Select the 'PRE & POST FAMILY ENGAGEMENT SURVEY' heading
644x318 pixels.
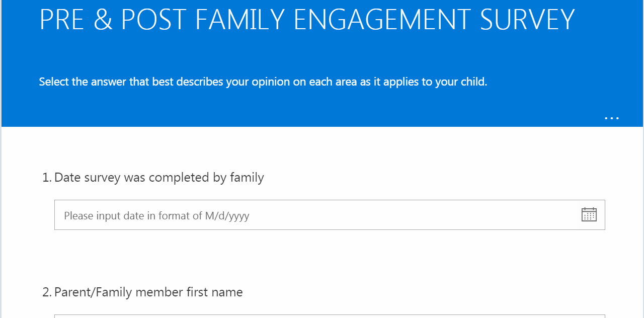click(307, 19)
